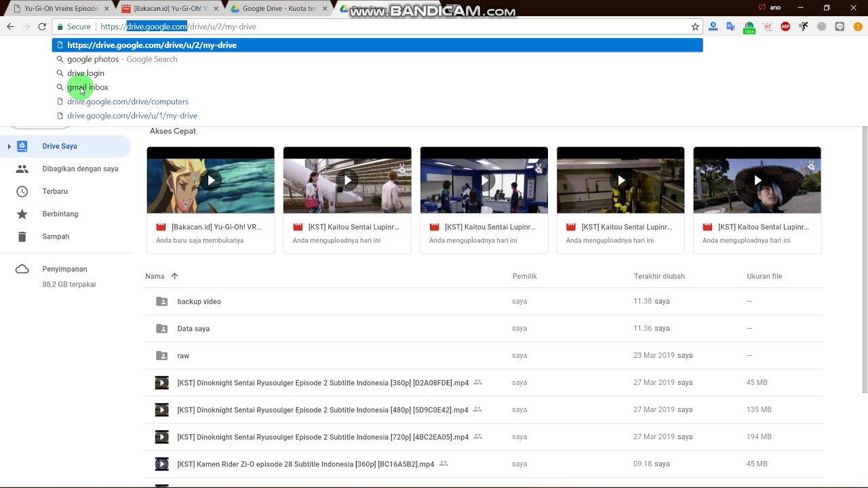Toggle sort direction arrow next to Nama
868x488 pixels.
[174, 276]
